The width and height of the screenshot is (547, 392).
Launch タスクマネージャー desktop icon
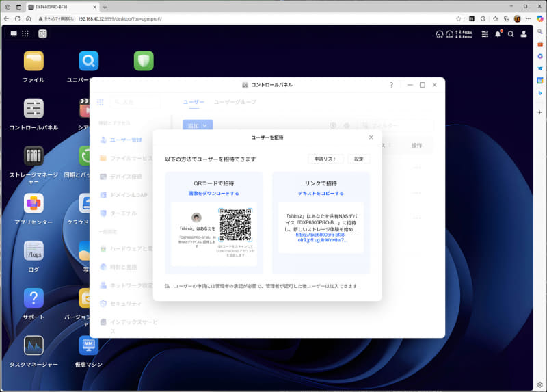point(34,345)
